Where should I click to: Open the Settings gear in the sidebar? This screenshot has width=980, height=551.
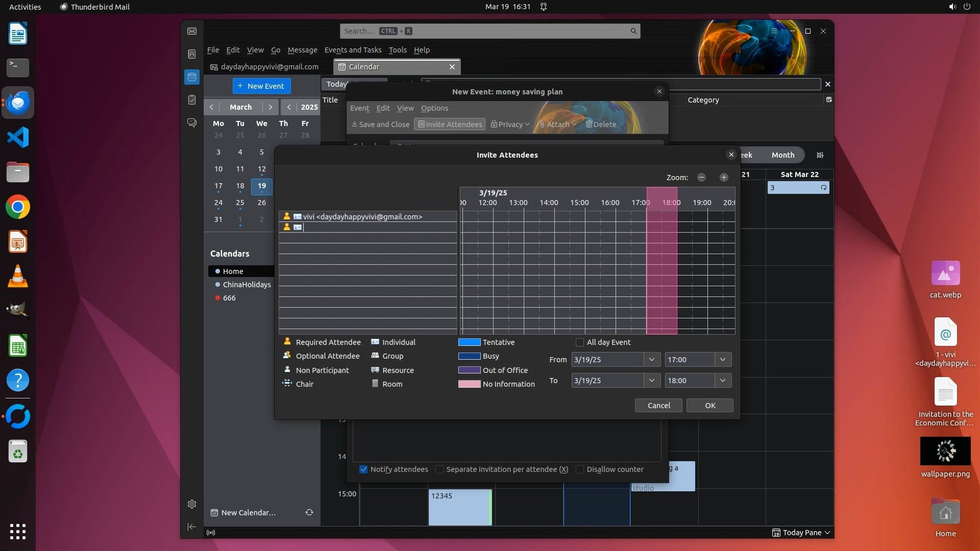(x=192, y=504)
